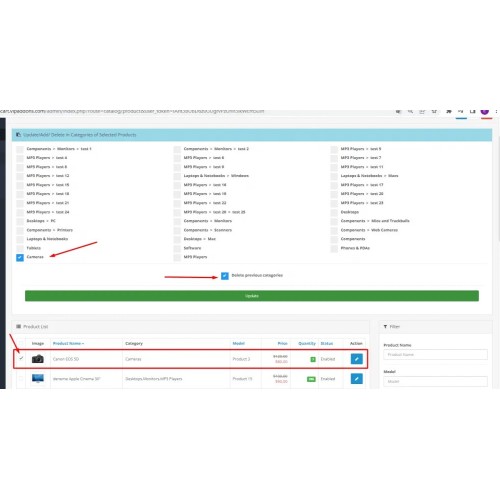Focus the Product Name filter field

click(435, 355)
